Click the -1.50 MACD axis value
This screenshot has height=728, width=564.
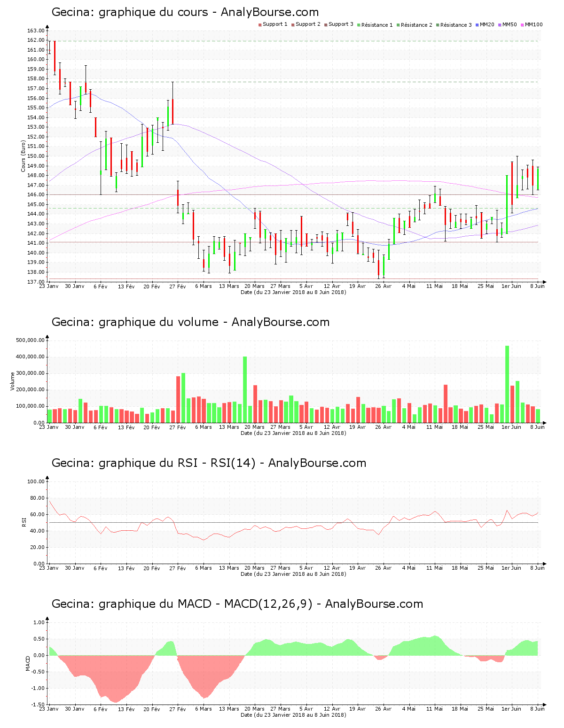coord(37,705)
